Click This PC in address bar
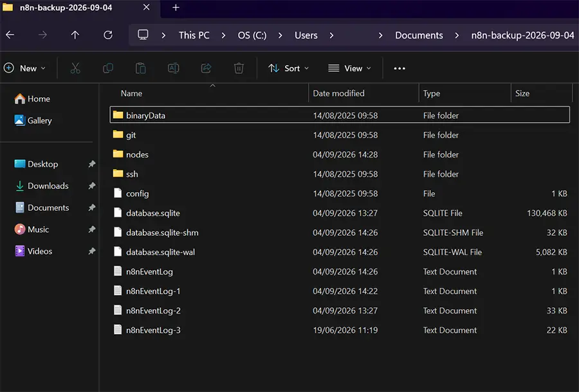The image size is (579, 392). [194, 35]
